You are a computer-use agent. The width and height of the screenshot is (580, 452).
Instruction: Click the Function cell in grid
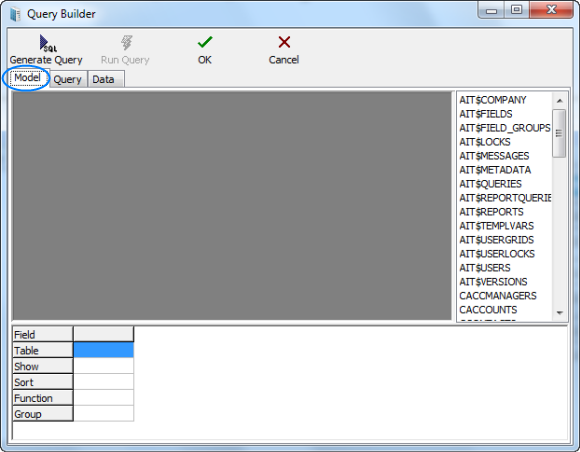[104, 398]
